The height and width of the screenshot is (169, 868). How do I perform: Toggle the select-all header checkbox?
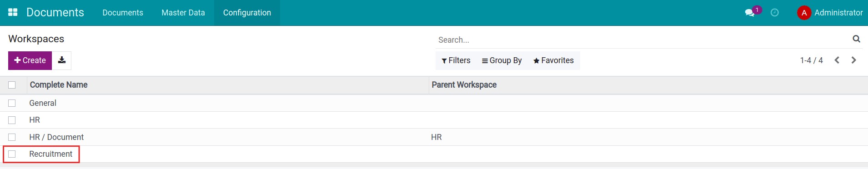[x=12, y=85]
